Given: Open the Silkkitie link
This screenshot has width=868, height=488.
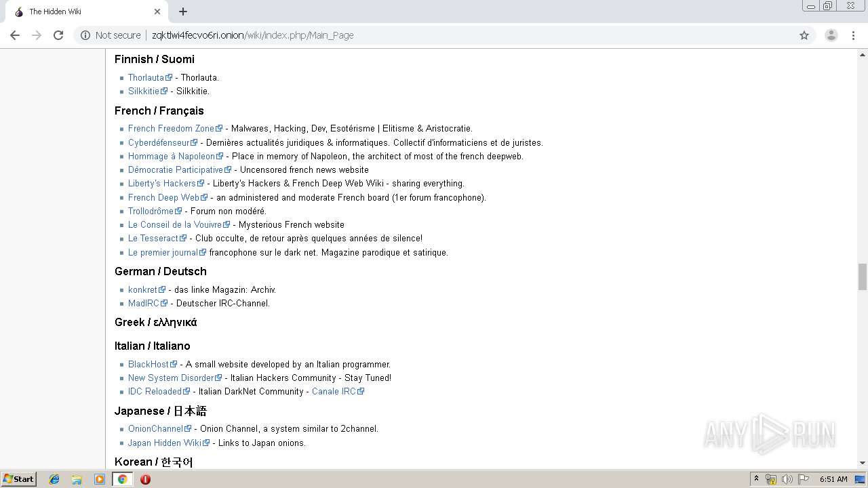Looking at the screenshot, I should tap(144, 91).
